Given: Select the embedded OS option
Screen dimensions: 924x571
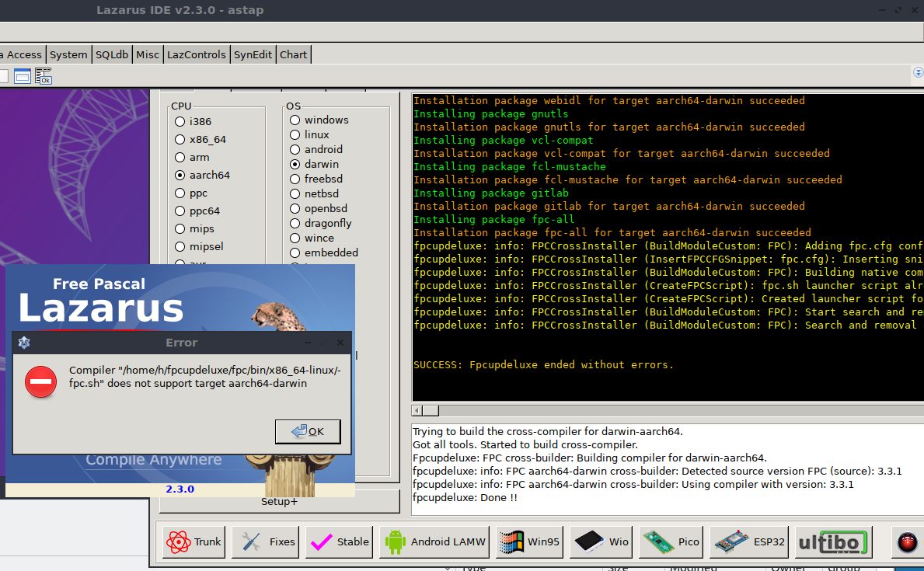Looking at the screenshot, I should [295, 252].
